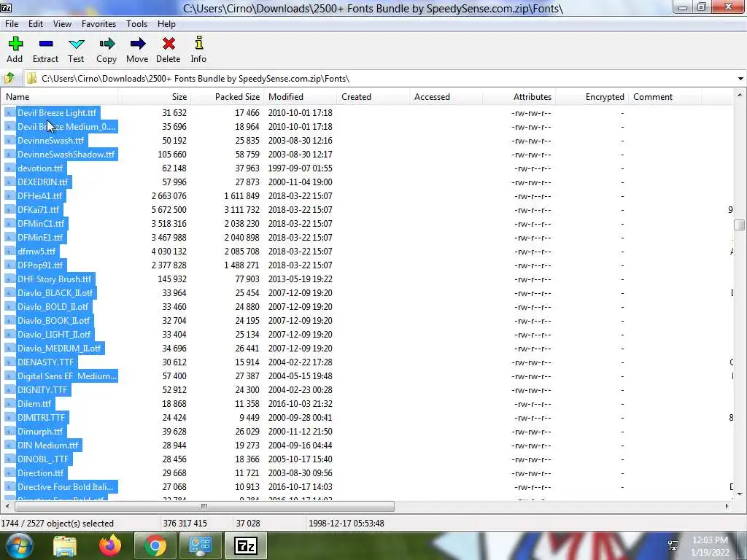Click the scroll right arrow
This screenshot has width=747, height=560.
[x=727, y=506]
